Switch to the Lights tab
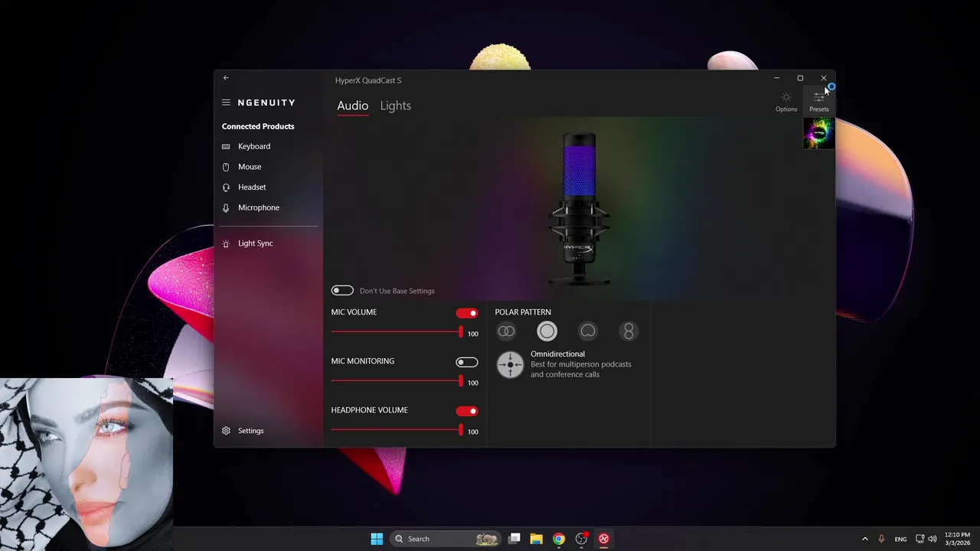 coord(396,106)
